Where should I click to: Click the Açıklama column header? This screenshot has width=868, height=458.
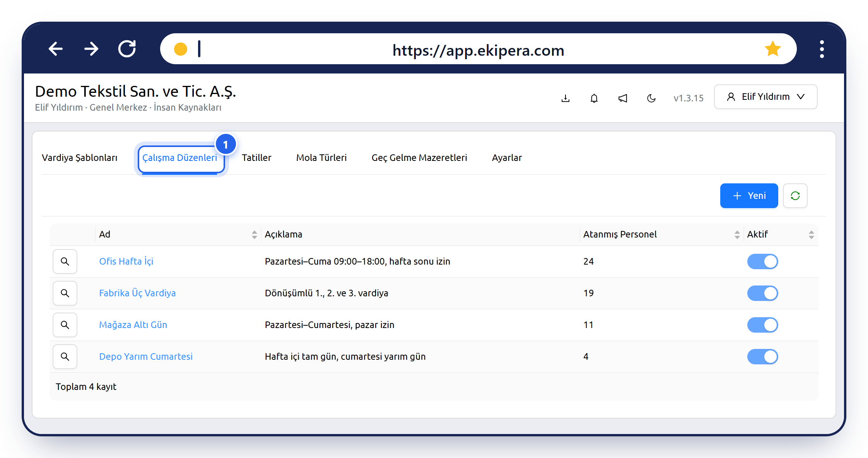pos(420,234)
